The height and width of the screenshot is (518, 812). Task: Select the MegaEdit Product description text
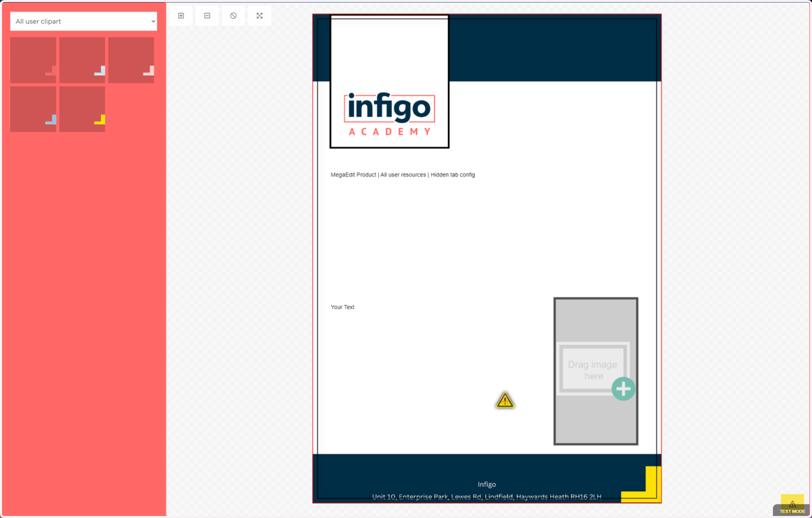click(403, 174)
